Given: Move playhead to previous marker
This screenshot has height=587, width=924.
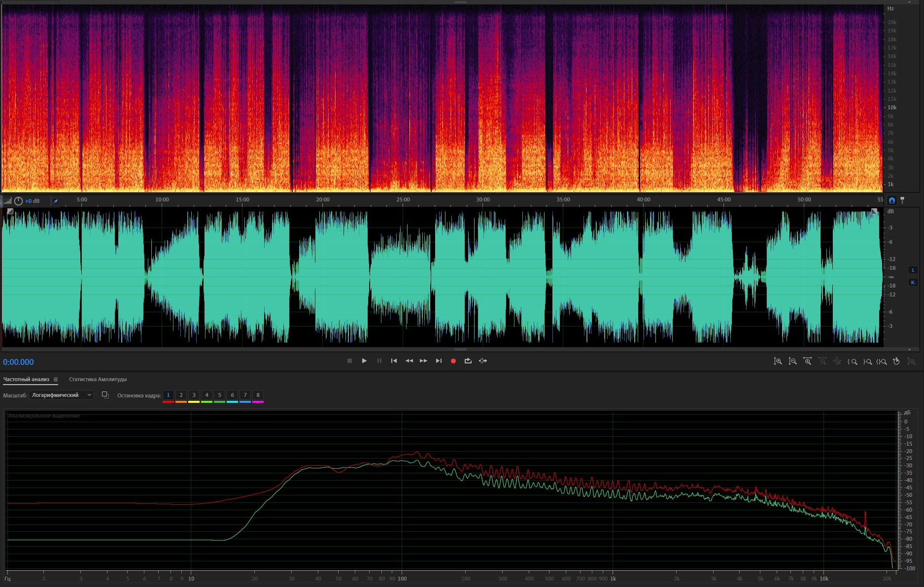Looking at the screenshot, I should 394,361.
